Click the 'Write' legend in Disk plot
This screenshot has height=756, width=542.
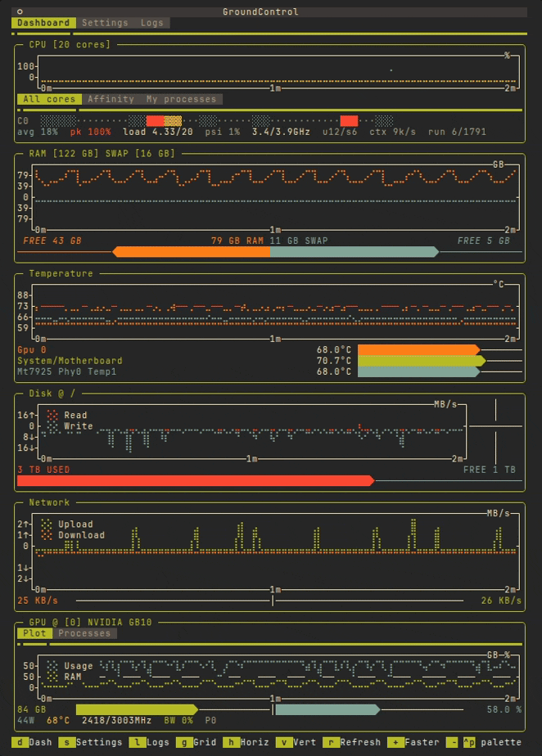click(x=79, y=426)
